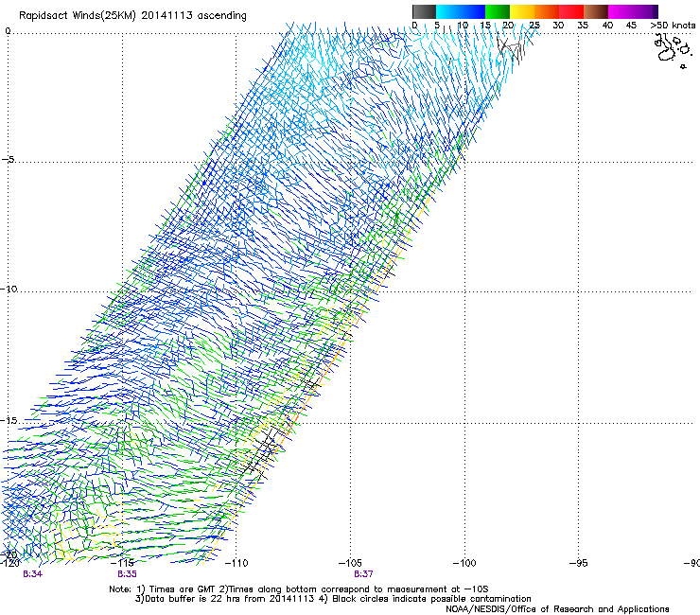This screenshot has width=700, height=615.
Task: Click the '-105' longitude axis label
Action: tap(350, 563)
